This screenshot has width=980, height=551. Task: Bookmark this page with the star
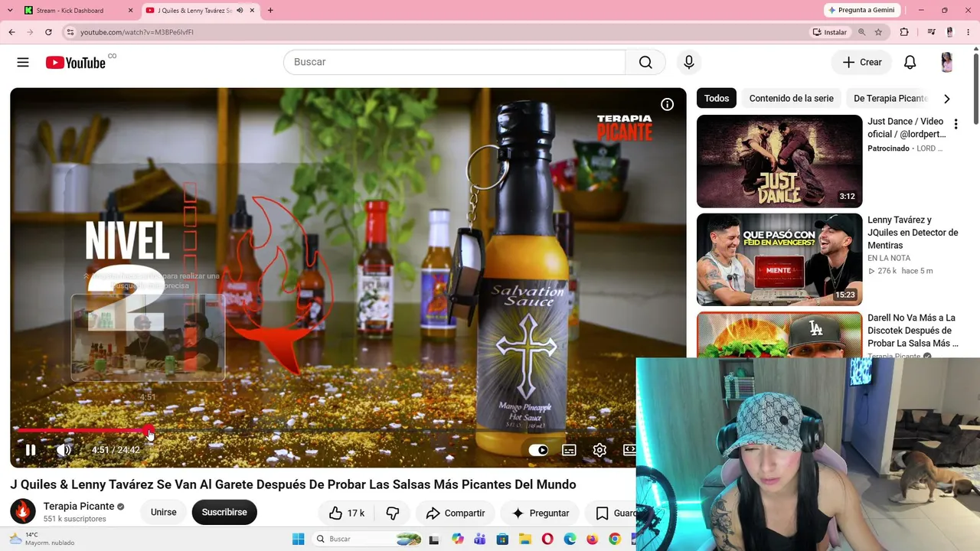tap(878, 32)
